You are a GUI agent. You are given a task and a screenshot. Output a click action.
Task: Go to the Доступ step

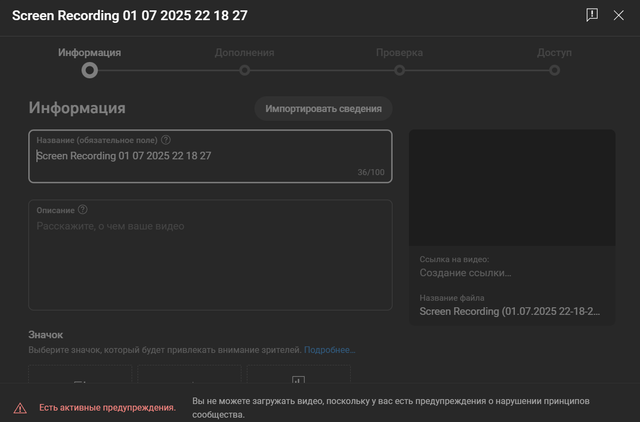pyautogui.click(x=554, y=62)
